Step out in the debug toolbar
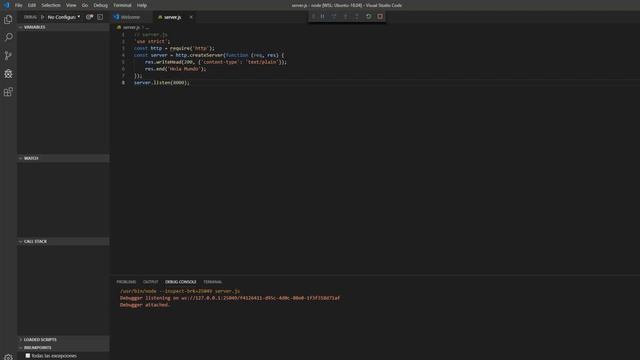 click(x=357, y=16)
